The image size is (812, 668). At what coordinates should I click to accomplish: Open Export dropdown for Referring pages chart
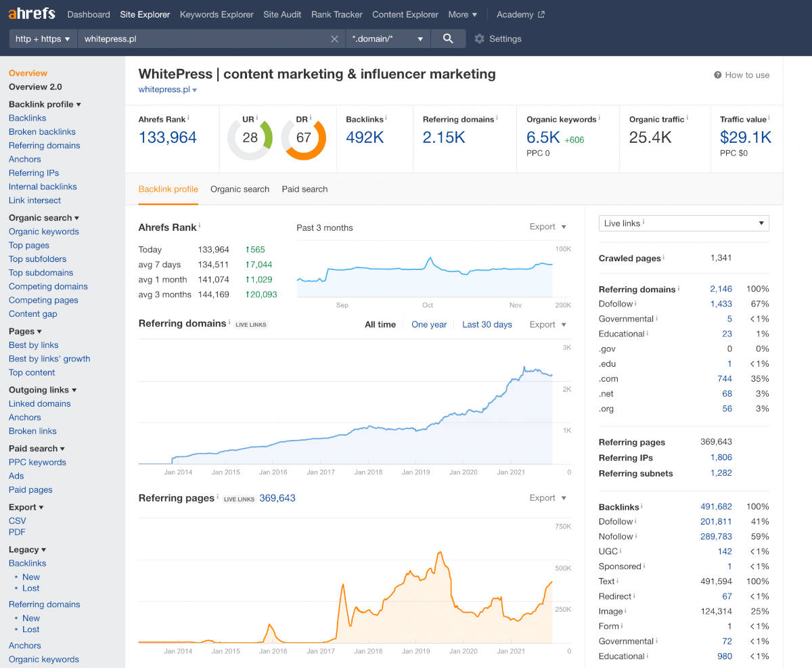tap(548, 497)
